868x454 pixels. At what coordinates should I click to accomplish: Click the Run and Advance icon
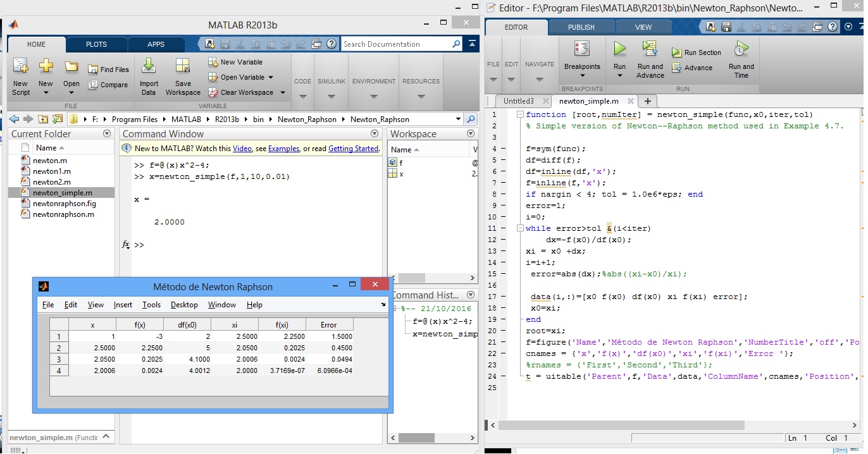click(650, 49)
